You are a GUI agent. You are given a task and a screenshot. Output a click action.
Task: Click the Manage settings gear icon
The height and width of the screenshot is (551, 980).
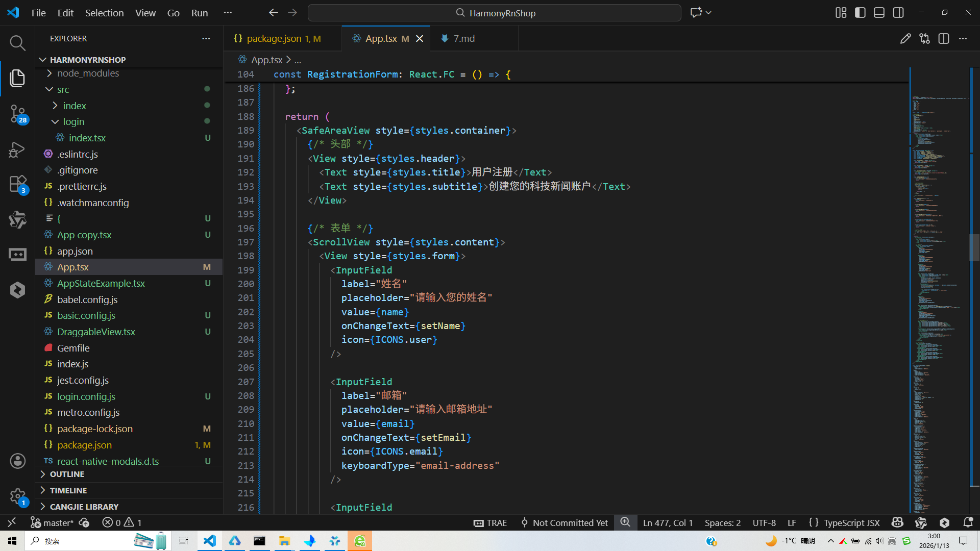point(17,496)
